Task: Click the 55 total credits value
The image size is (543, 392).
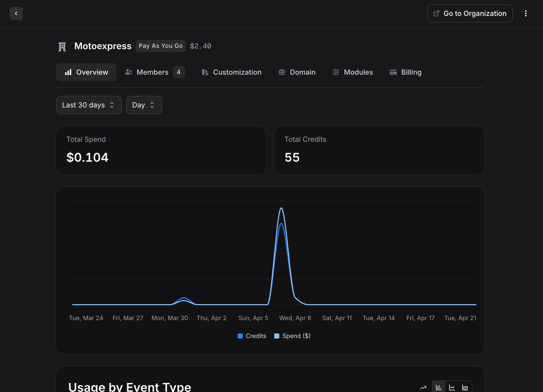Action: coord(292,157)
